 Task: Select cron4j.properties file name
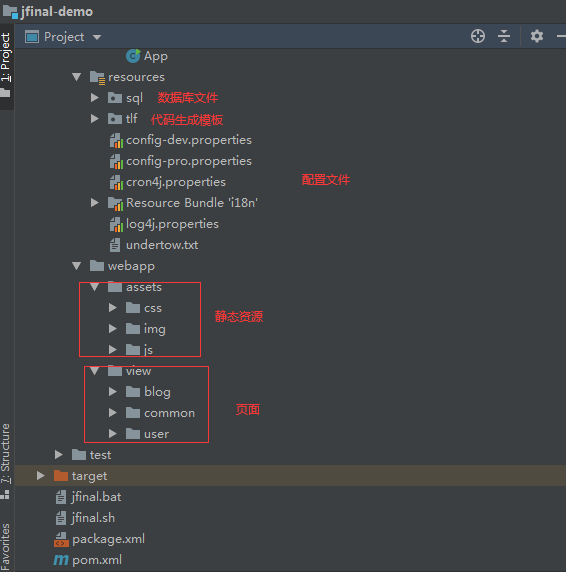click(176, 182)
